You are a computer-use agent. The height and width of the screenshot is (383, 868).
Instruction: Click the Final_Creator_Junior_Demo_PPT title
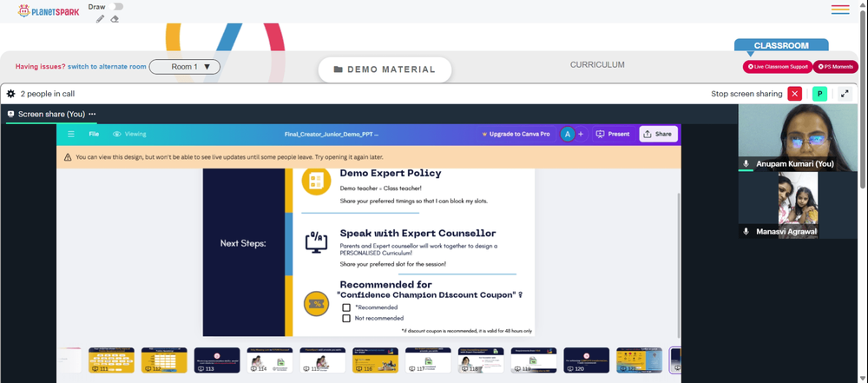[x=332, y=134]
